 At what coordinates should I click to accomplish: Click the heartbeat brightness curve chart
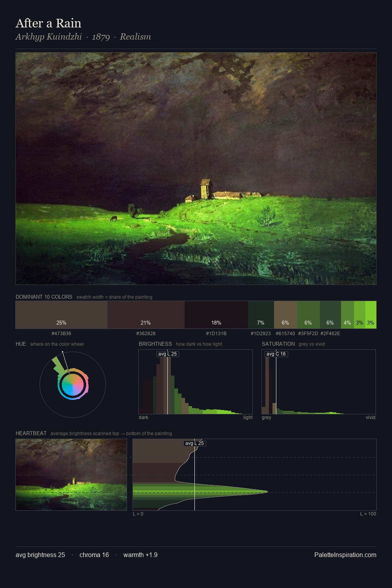tap(254, 475)
